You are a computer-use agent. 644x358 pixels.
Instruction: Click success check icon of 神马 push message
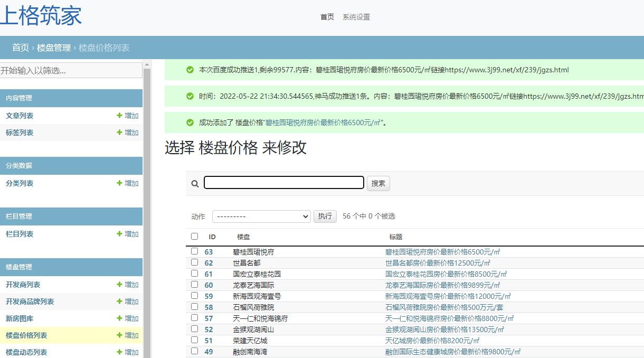[x=190, y=96]
